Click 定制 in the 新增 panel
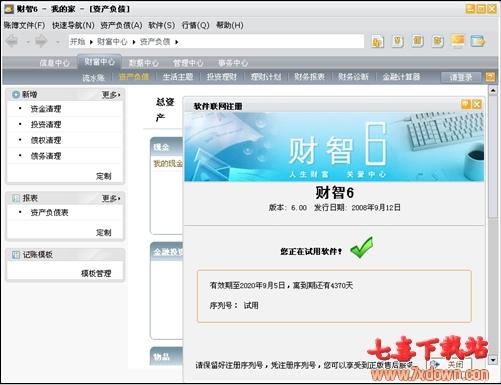Image resolution: width=501 pixels, height=385 pixels. [104, 176]
